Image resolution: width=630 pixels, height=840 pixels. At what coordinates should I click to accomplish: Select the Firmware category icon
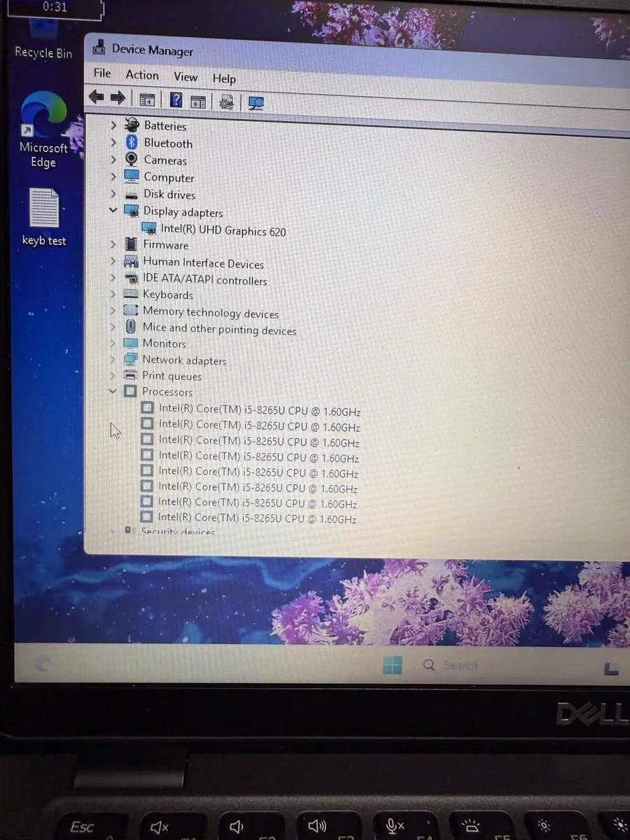(x=131, y=244)
